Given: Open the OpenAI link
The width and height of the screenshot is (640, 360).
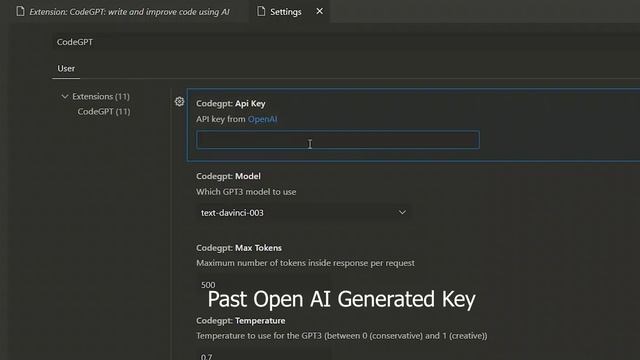Looking at the screenshot, I should coord(262,119).
